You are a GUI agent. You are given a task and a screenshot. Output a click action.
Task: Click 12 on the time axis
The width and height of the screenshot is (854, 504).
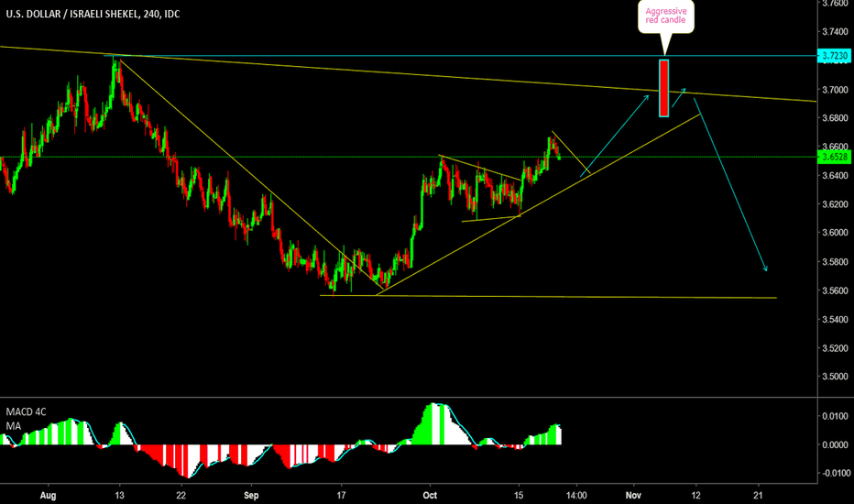(696, 495)
